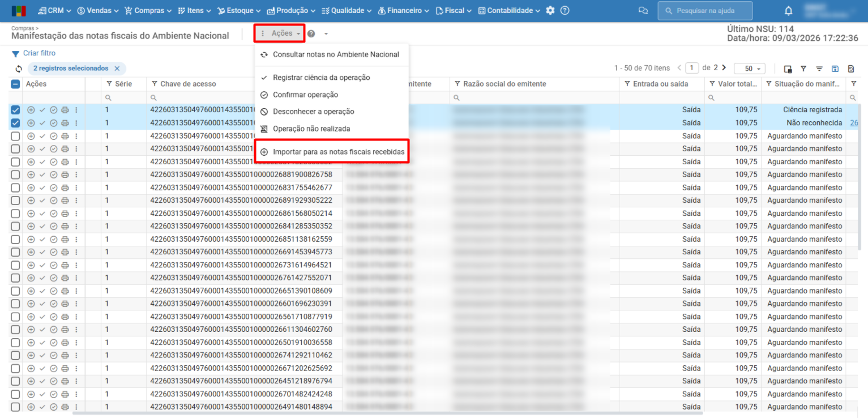The image size is (868, 418).
Task: Uncheck the Não reconhecida row checkbox
Action: click(15, 123)
